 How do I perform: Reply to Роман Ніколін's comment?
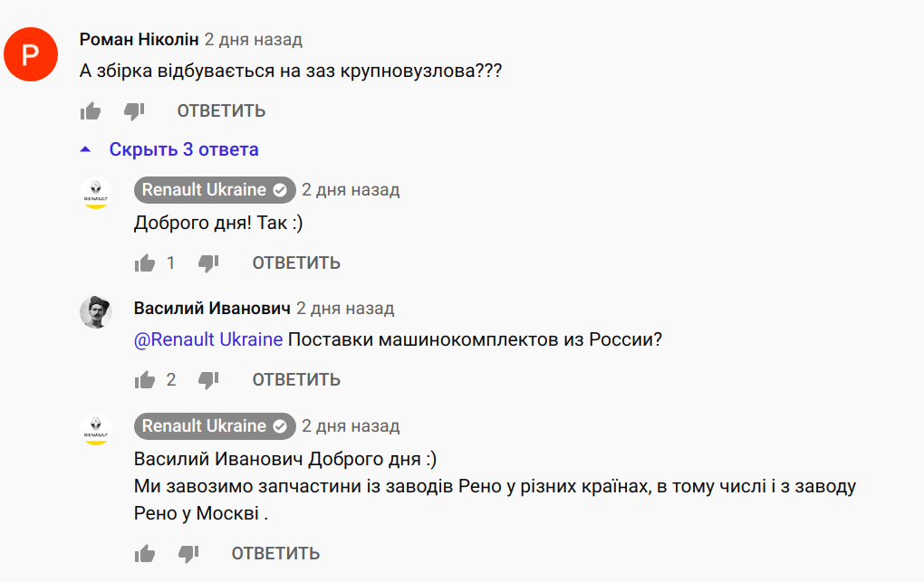coord(221,111)
